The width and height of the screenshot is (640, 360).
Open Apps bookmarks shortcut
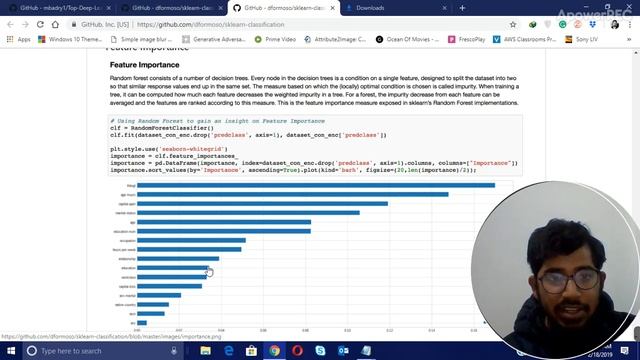pos(18,39)
